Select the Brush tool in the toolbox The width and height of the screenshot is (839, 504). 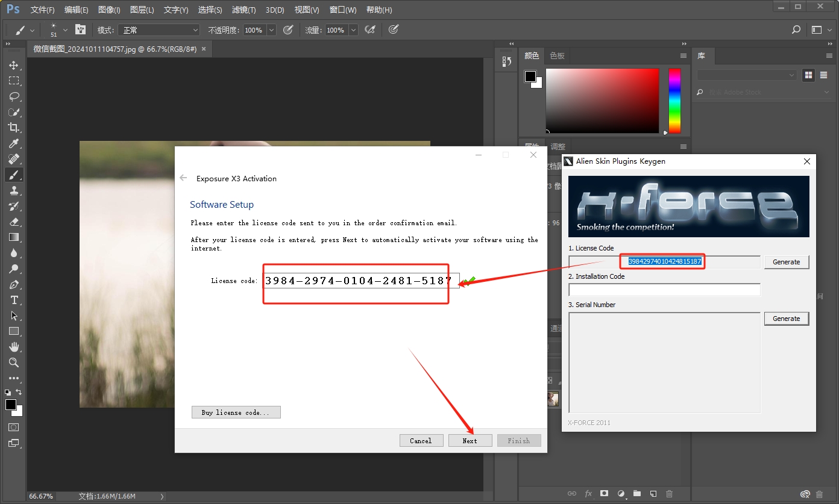(x=13, y=175)
